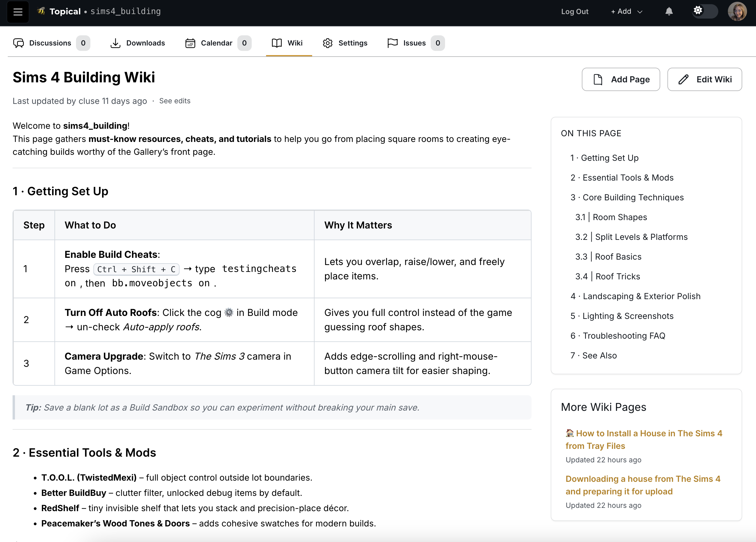
Task: Click the Issues flag icon
Action: (393, 43)
